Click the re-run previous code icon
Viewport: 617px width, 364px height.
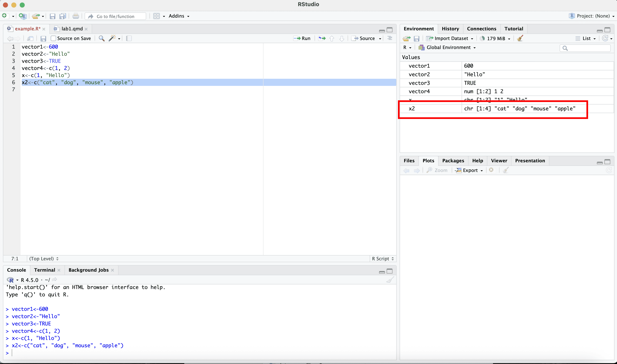click(x=322, y=38)
